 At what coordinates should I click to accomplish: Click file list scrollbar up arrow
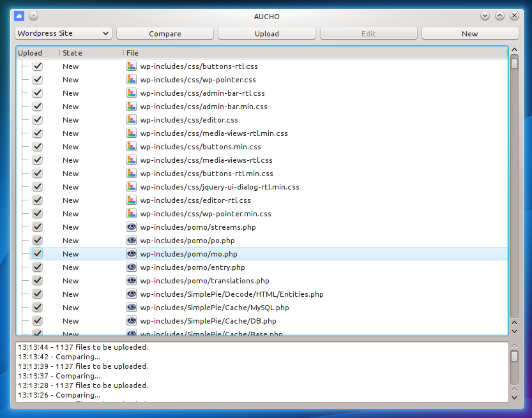point(514,50)
